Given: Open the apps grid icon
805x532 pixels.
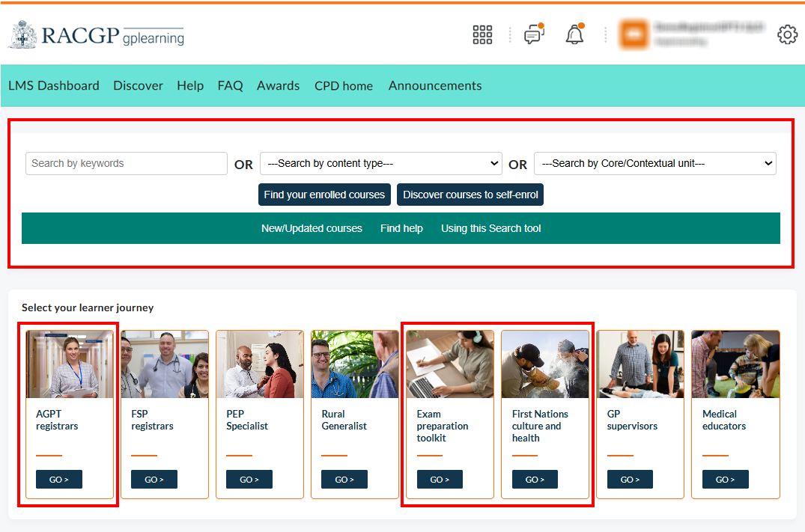Looking at the screenshot, I should click(x=482, y=34).
